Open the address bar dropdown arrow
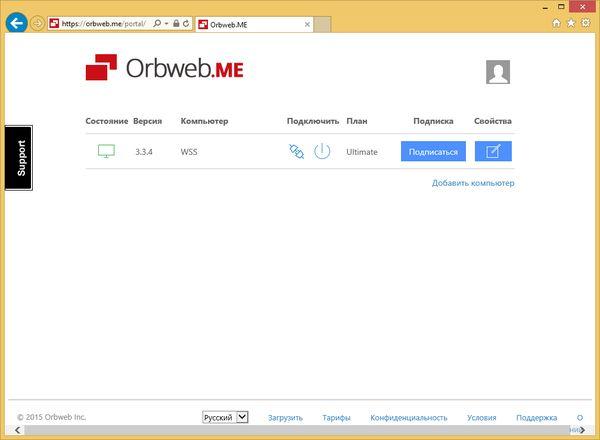The height and width of the screenshot is (440, 600). (166, 23)
